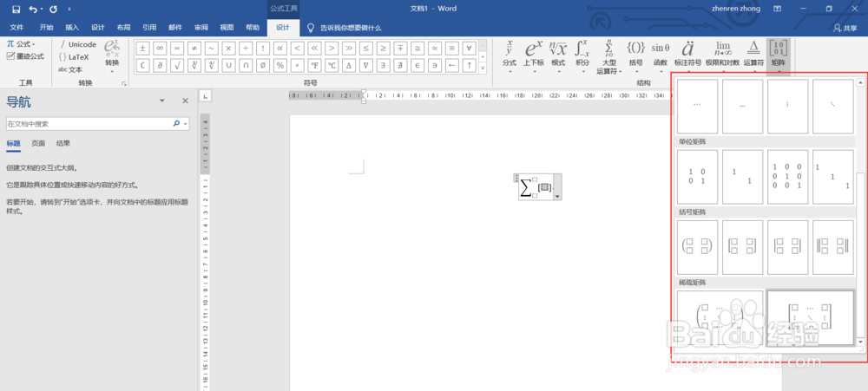The height and width of the screenshot is (391, 868).
Task: Insert the square root √ symbol
Action: 178,66
